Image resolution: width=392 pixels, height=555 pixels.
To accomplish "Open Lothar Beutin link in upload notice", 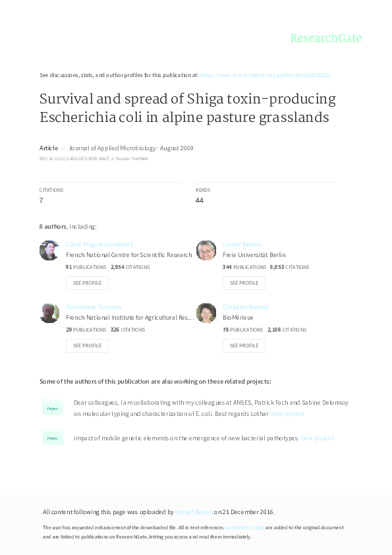I will tap(193, 511).
